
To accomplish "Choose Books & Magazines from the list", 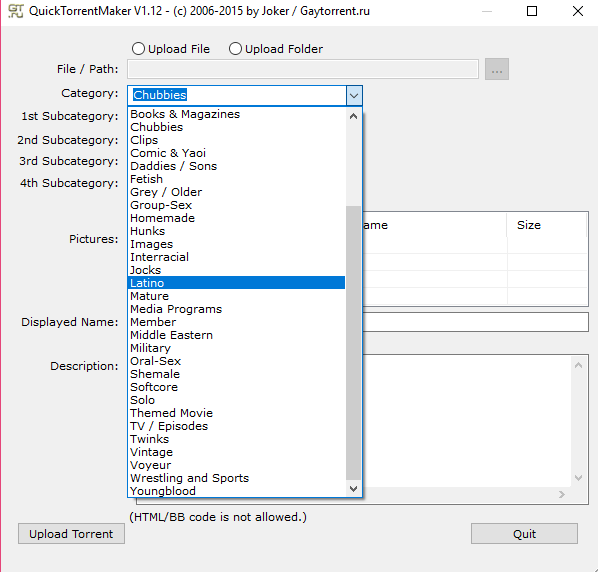I will [x=236, y=114].
